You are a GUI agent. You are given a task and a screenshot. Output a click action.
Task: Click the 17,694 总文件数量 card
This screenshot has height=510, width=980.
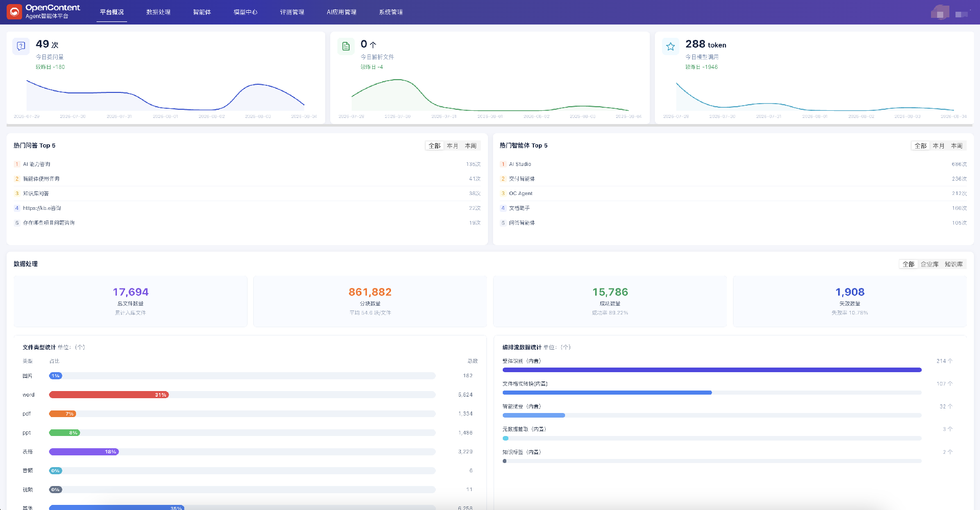131,301
